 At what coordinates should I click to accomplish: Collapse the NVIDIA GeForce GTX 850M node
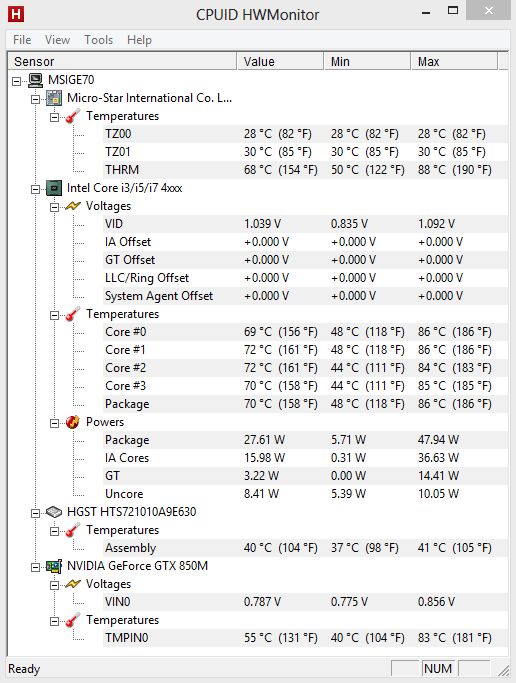[x=35, y=567]
